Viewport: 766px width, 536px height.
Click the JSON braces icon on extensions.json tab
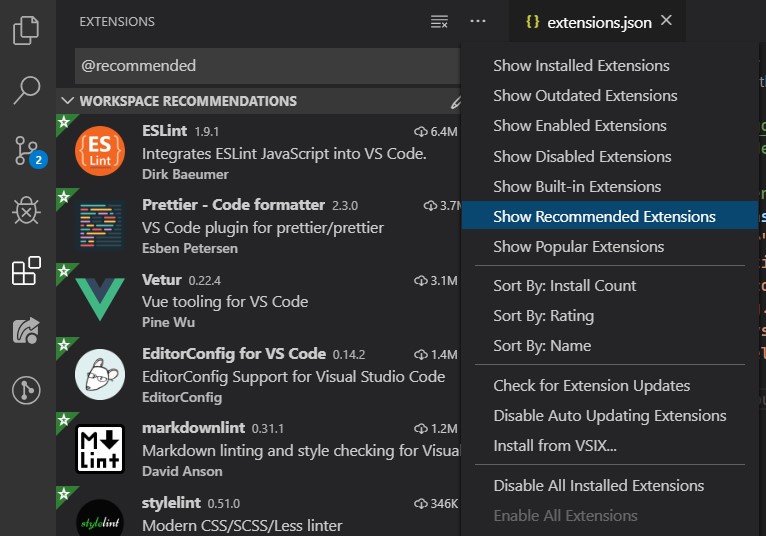point(532,22)
